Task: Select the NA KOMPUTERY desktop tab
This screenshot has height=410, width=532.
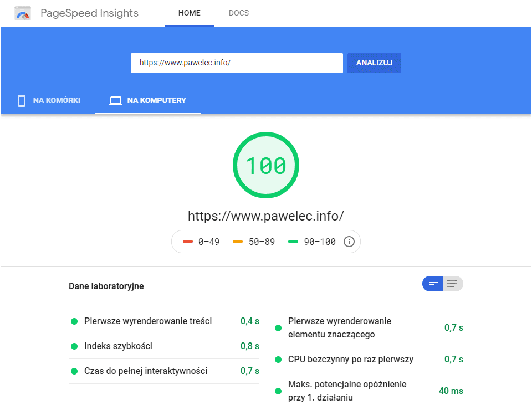Action: pyautogui.click(x=147, y=101)
